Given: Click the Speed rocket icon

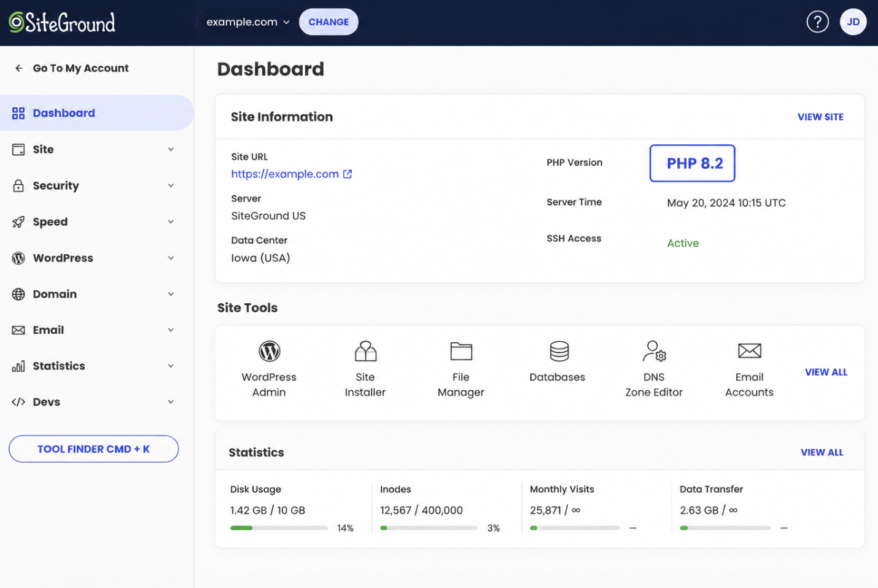Looking at the screenshot, I should (18, 222).
